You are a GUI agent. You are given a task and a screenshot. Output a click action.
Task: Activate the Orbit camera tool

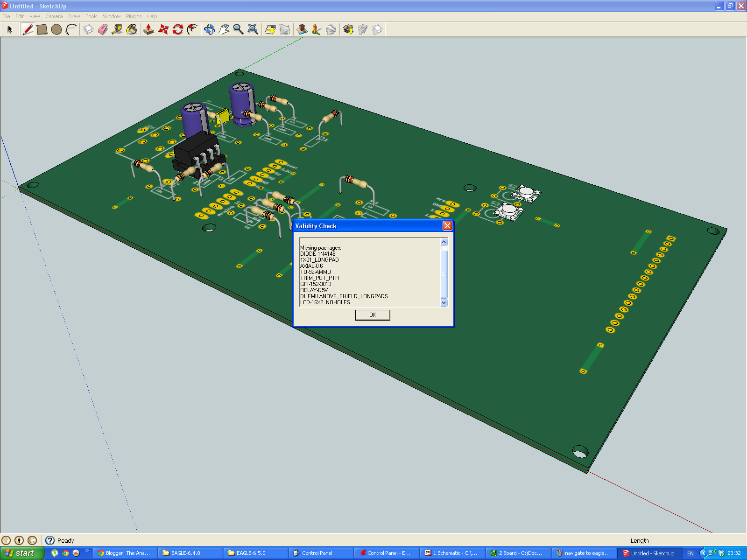point(209,29)
